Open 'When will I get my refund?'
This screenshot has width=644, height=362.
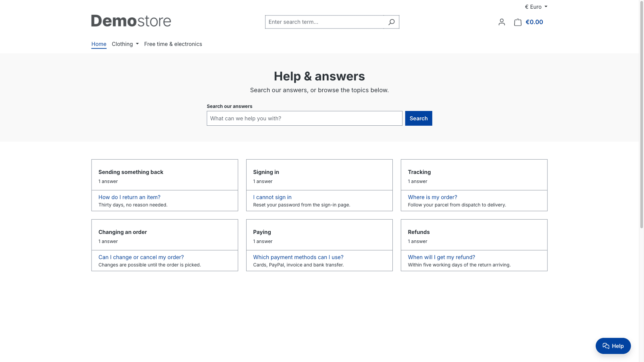pyautogui.click(x=441, y=257)
